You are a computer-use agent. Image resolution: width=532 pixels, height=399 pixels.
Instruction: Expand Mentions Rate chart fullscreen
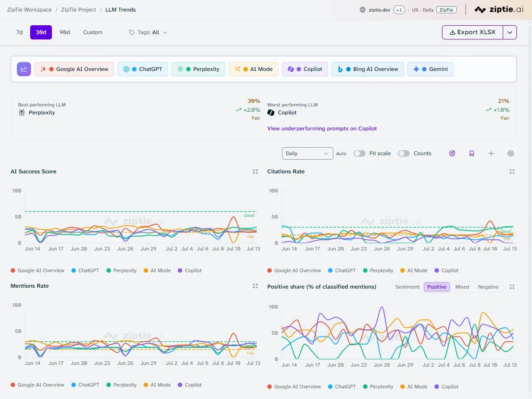click(x=255, y=286)
